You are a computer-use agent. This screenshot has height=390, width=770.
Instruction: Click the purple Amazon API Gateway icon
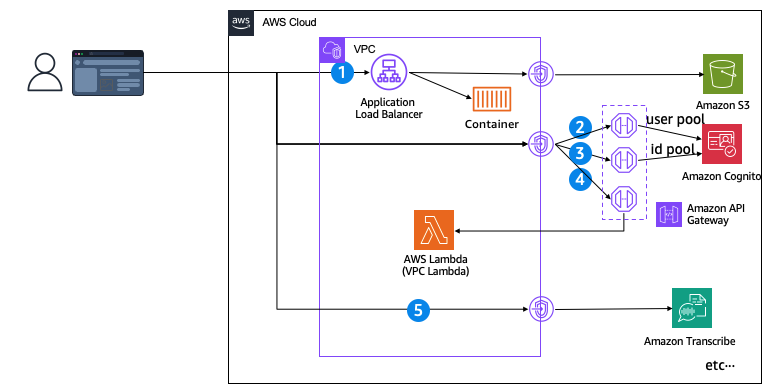point(669,214)
